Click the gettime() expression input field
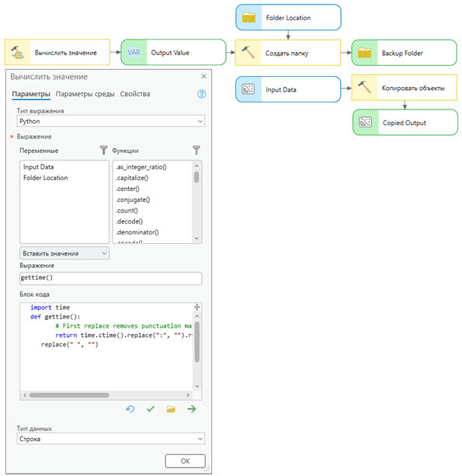The width and height of the screenshot is (462, 476). [111, 278]
